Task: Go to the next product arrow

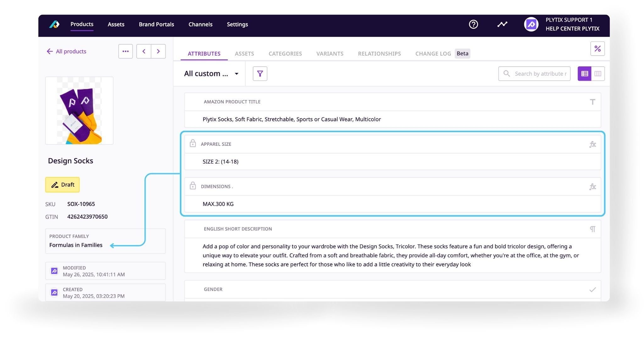Action: (x=158, y=51)
